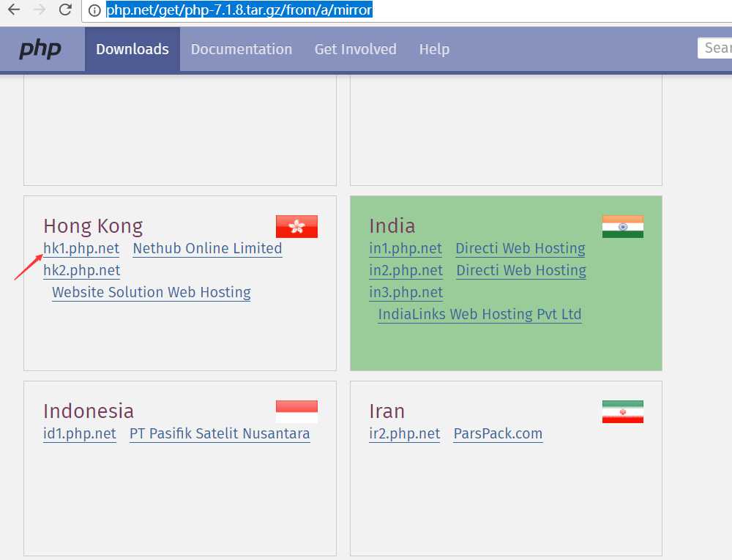Choose the in2.php.net mirror
The image size is (732, 560).
click(x=406, y=270)
